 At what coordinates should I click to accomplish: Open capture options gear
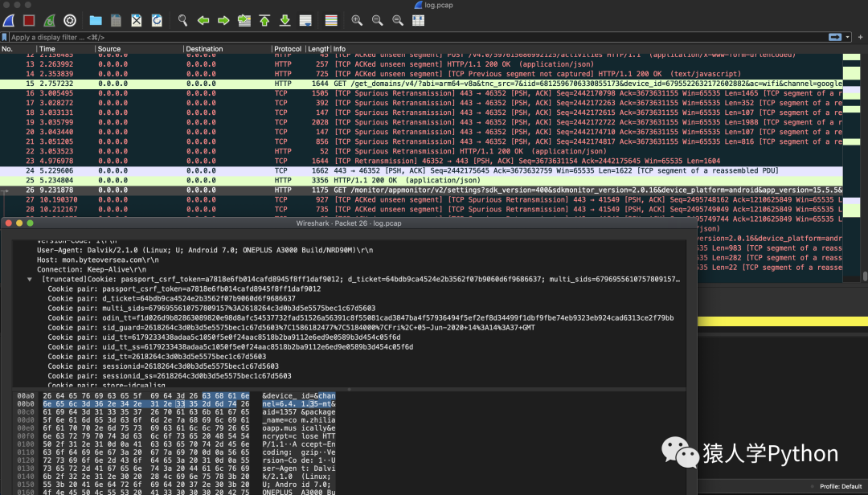pyautogui.click(x=70, y=20)
